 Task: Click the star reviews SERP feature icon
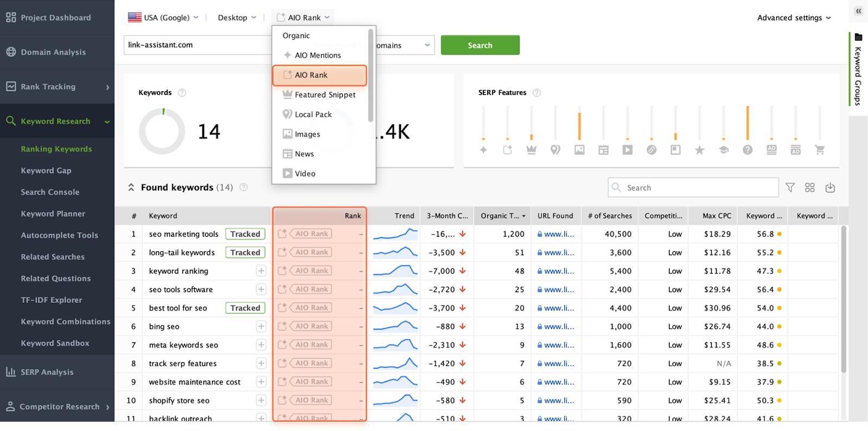pos(699,150)
